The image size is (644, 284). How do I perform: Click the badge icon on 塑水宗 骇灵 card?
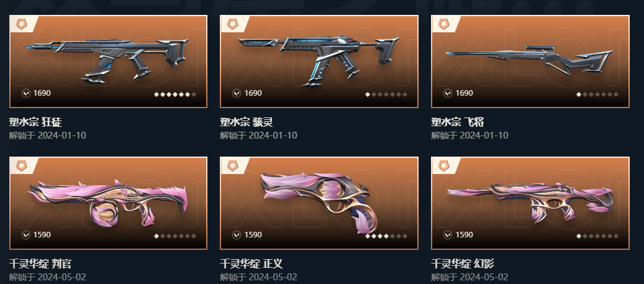232,24
